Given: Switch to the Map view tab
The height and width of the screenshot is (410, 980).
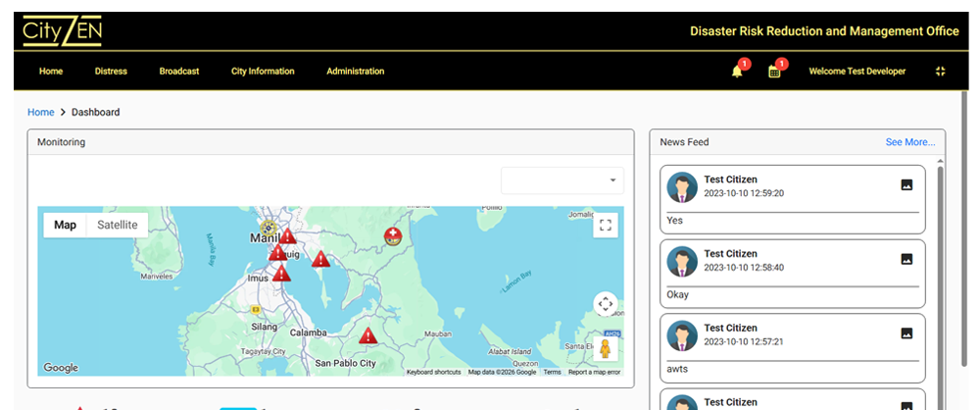Looking at the screenshot, I should (x=65, y=226).
